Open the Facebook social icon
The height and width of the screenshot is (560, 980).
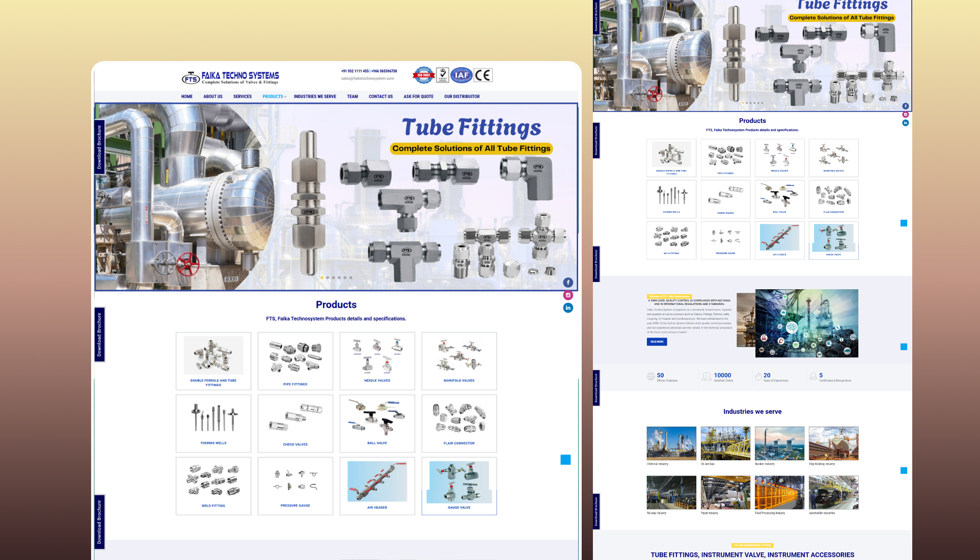568,283
